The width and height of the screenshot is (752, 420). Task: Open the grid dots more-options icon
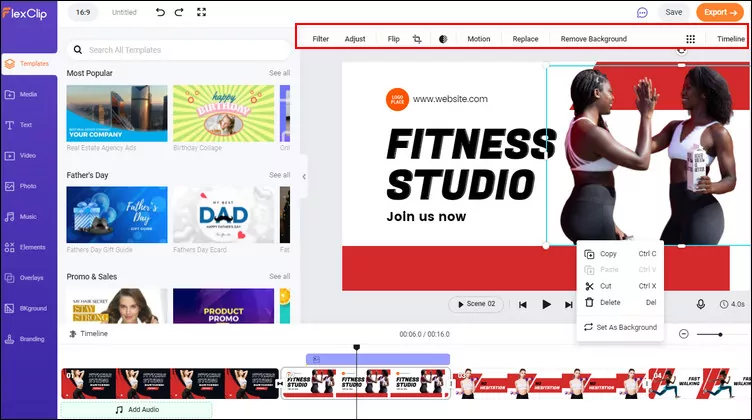click(x=691, y=39)
